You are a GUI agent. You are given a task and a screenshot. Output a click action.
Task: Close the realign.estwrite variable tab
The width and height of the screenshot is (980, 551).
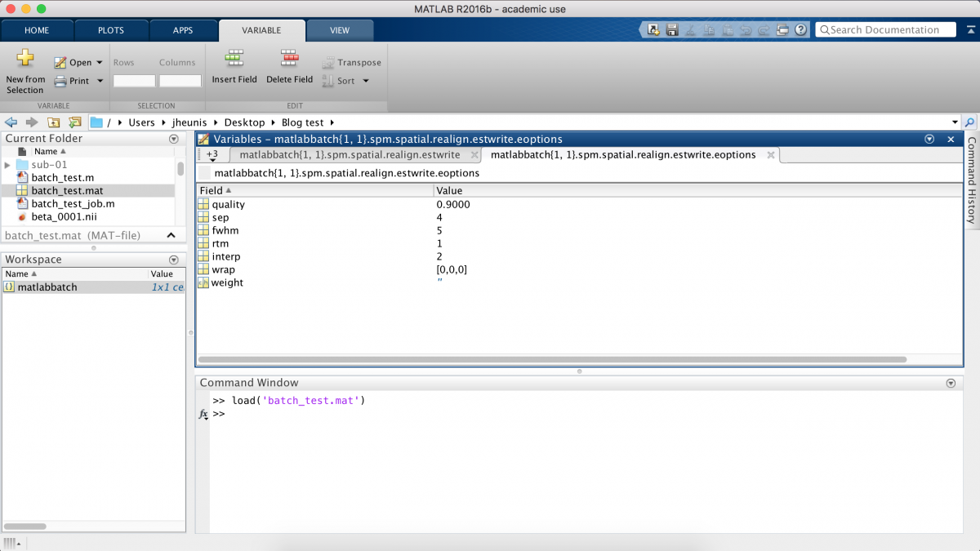tap(474, 154)
